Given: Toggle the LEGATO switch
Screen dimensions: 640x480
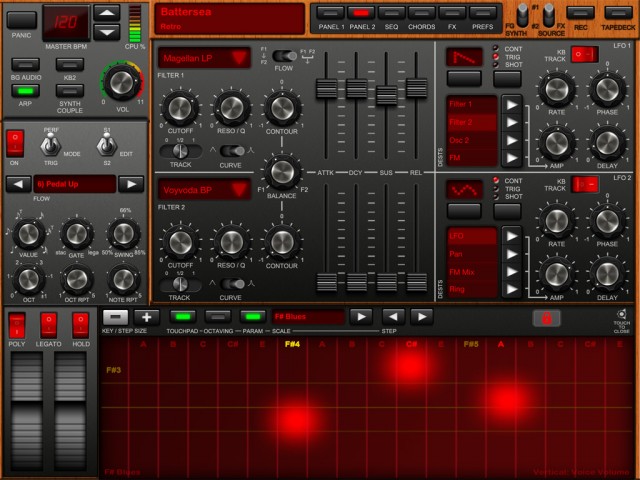Looking at the screenshot, I should (48, 325).
